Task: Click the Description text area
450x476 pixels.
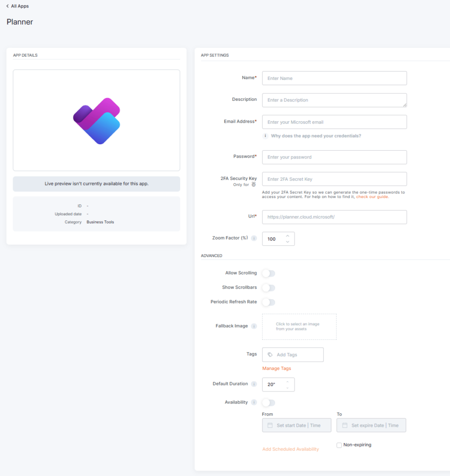Action: 334,100
